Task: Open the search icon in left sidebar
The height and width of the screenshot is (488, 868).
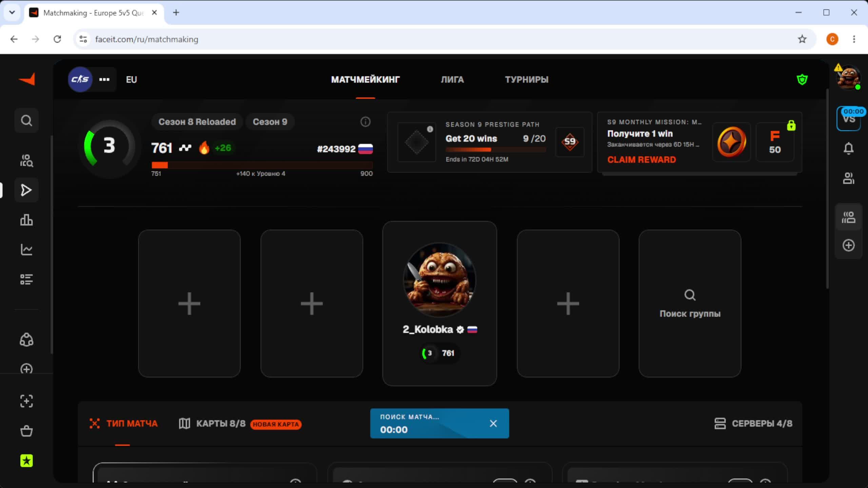Action: coord(26,121)
